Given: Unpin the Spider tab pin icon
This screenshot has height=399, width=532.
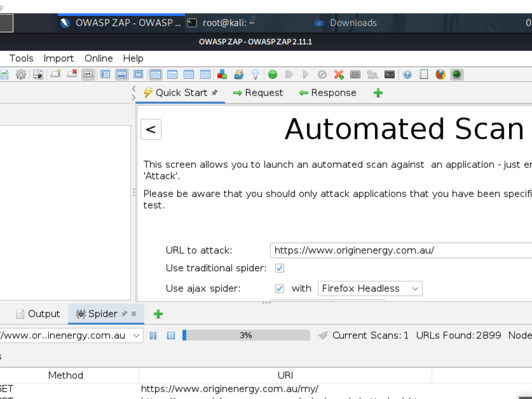Looking at the screenshot, I should (124, 313).
